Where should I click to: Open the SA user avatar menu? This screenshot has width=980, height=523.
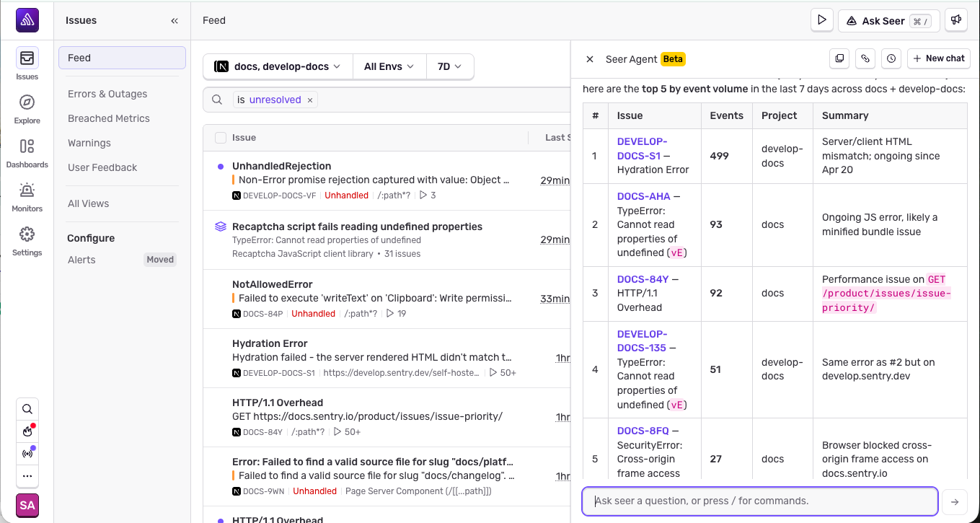(x=27, y=506)
